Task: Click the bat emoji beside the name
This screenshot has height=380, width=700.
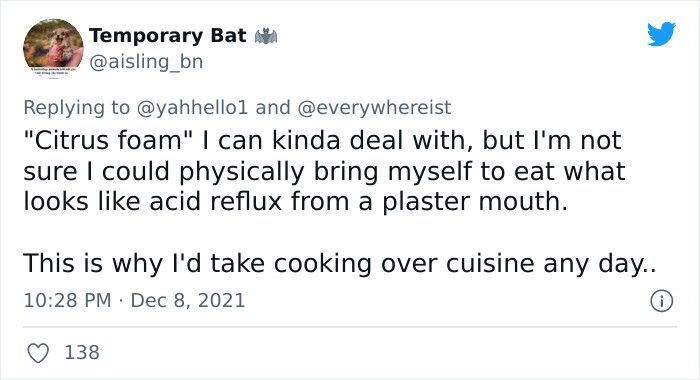Action: tap(266, 36)
